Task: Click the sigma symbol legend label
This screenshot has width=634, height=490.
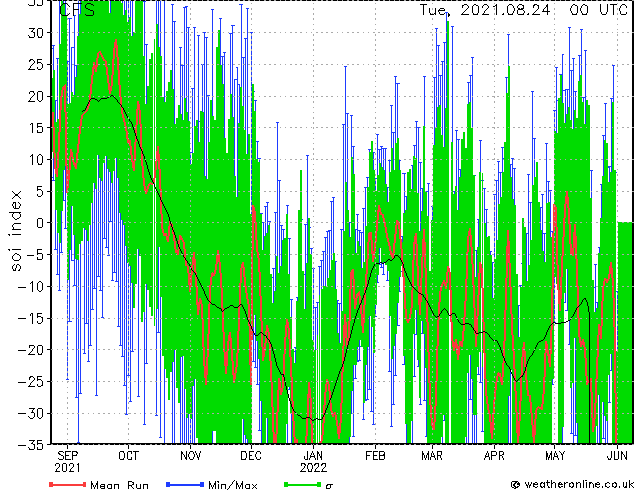Action: [329, 486]
